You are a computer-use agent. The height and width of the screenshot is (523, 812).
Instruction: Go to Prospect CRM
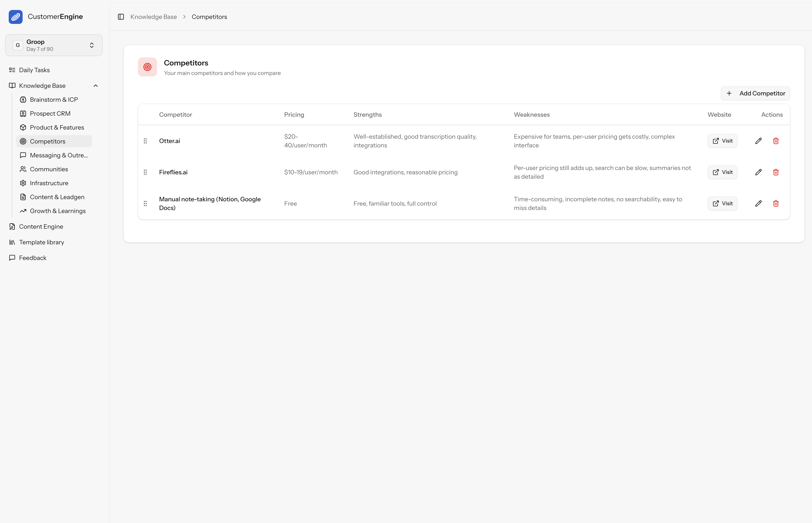tap(50, 113)
